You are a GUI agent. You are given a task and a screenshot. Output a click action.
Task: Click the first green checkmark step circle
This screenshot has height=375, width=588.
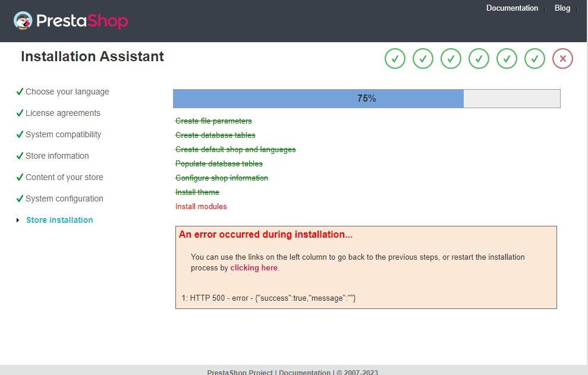pos(395,58)
